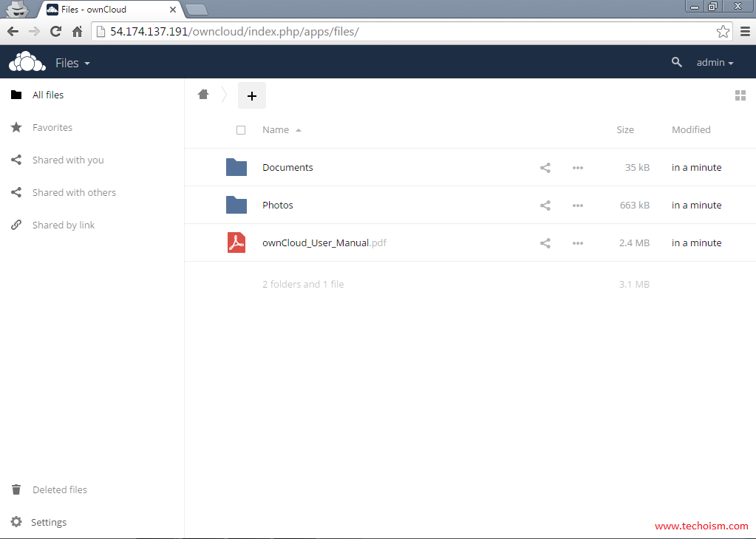Expand the Files app dropdown
756x539 pixels.
pyautogui.click(x=73, y=63)
